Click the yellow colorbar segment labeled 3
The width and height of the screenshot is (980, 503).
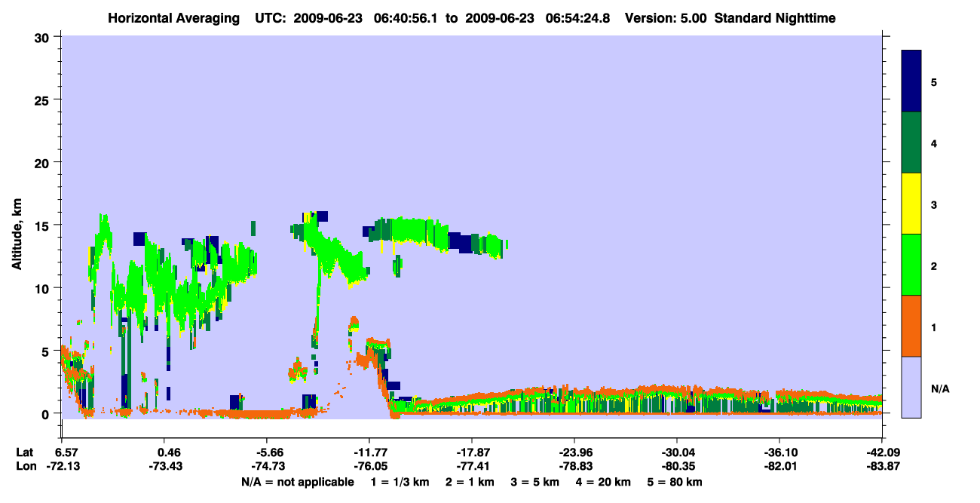(911, 204)
